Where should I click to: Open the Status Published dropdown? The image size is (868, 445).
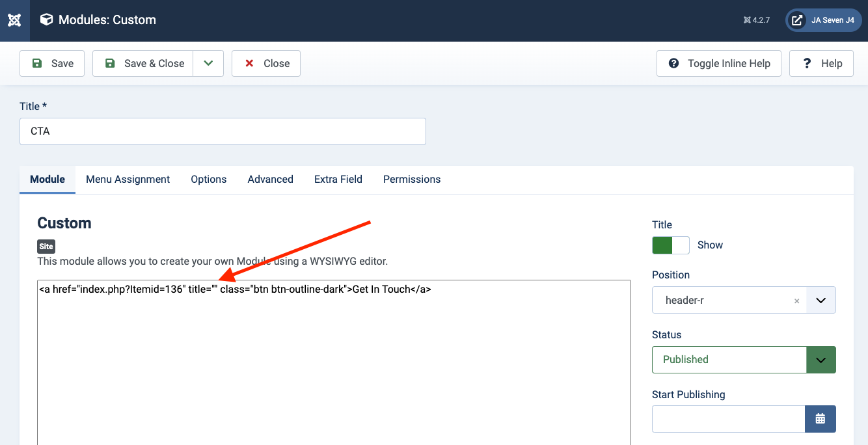click(744, 360)
